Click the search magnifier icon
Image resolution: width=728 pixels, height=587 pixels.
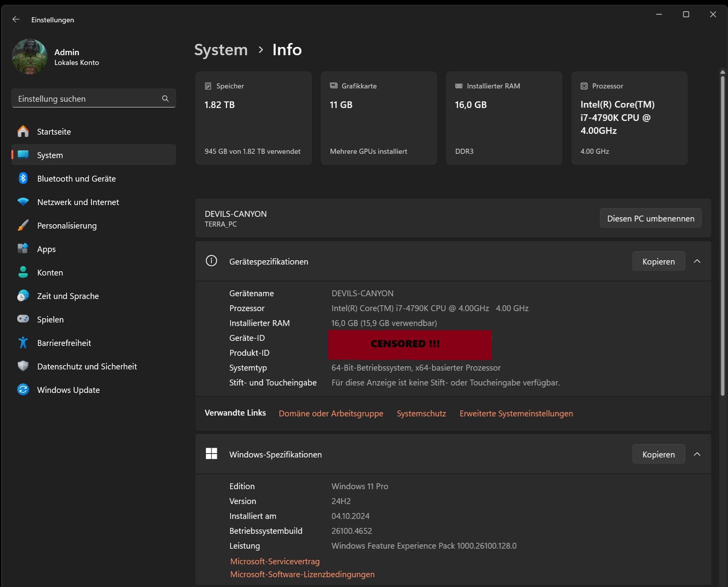[166, 99]
